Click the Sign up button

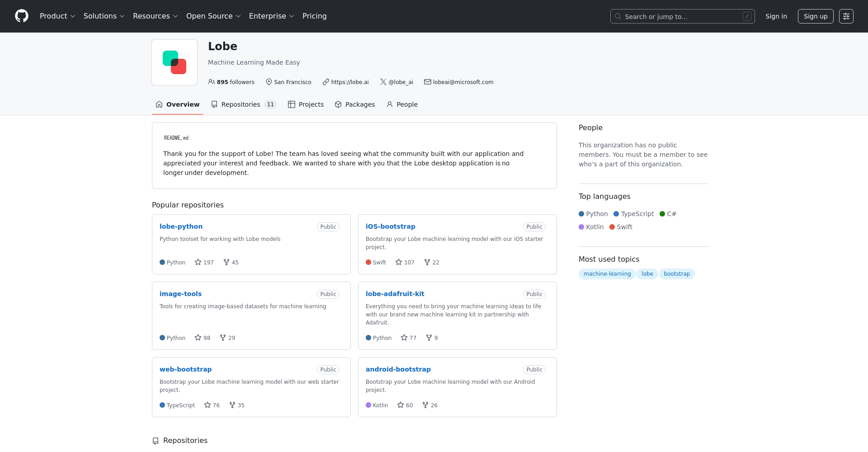[x=816, y=16]
